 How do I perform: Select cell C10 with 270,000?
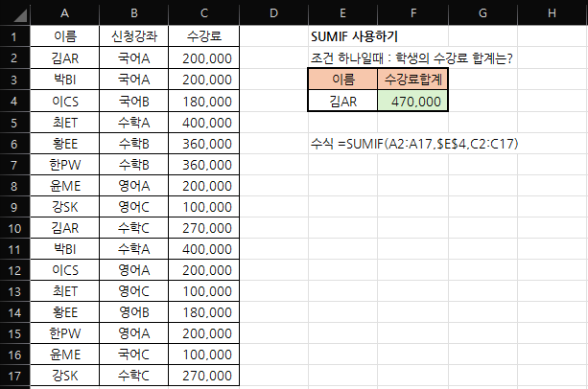click(x=204, y=228)
